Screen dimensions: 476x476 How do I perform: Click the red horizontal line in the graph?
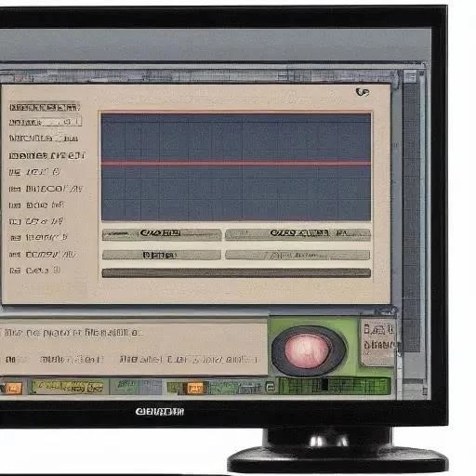pos(236,163)
